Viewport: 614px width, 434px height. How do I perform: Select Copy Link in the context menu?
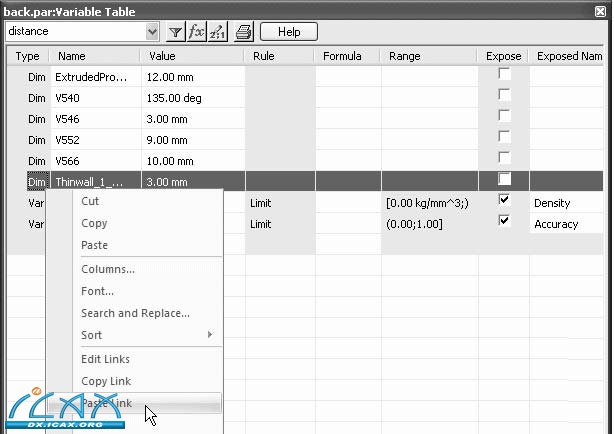pos(134,381)
